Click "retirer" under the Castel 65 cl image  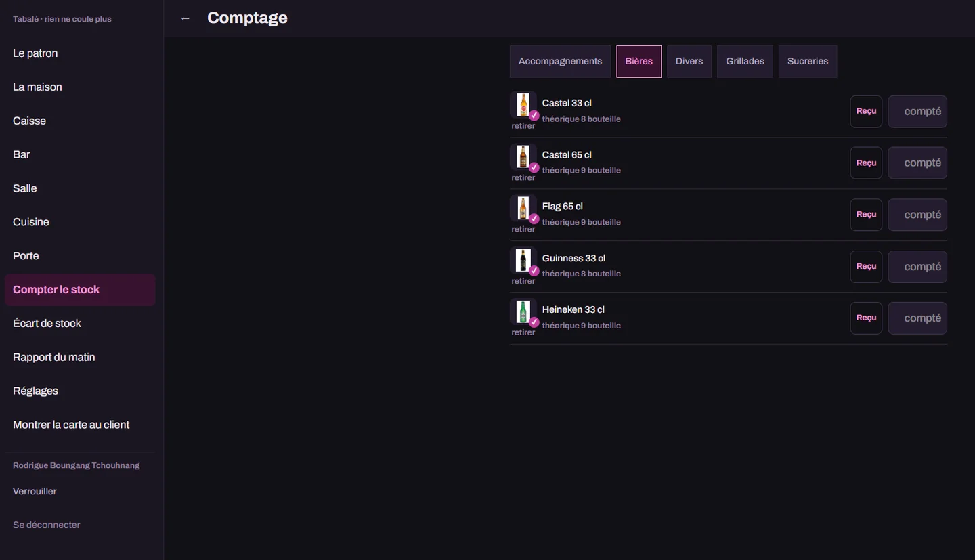point(523,177)
